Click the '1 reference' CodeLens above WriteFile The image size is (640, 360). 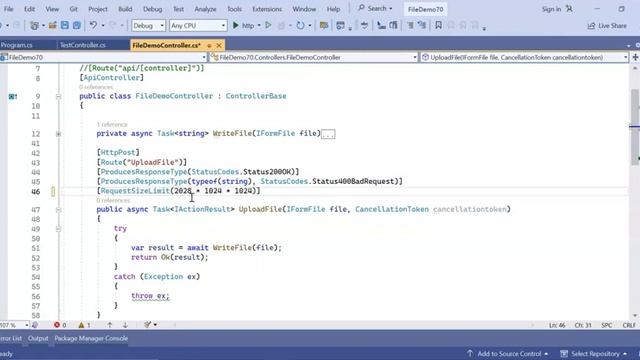(112, 124)
